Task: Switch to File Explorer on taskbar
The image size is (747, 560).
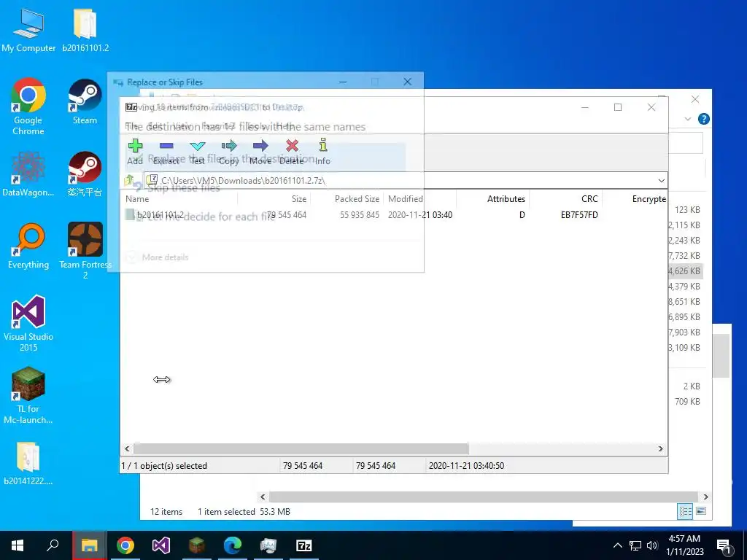Action: tap(89, 545)
